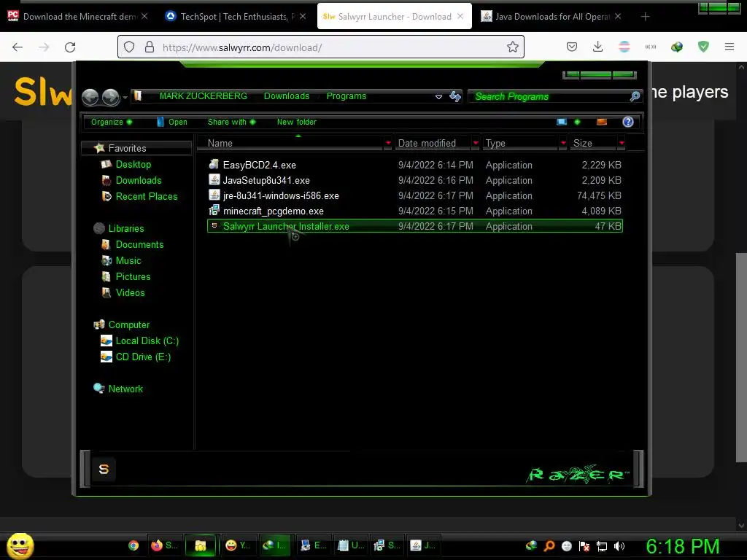
Task: Open smiley Start button
Action: tap(20, 545)
